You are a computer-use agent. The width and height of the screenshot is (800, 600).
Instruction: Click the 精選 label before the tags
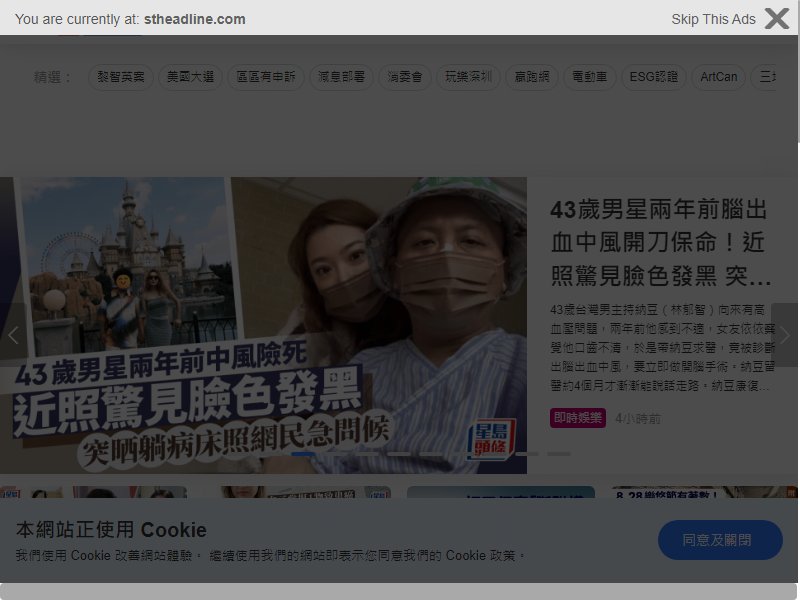click(52, 77)
